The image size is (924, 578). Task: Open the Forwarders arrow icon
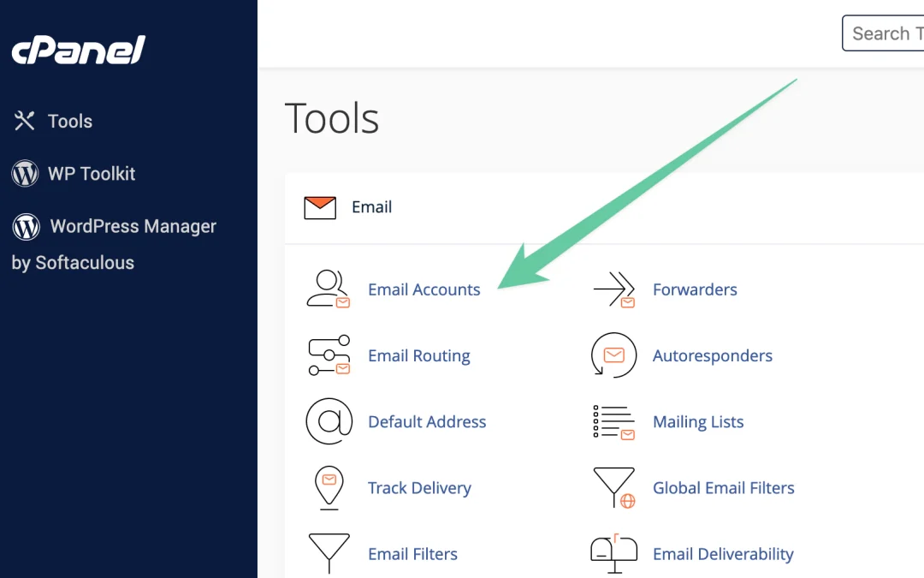click(x=613, y=289)
